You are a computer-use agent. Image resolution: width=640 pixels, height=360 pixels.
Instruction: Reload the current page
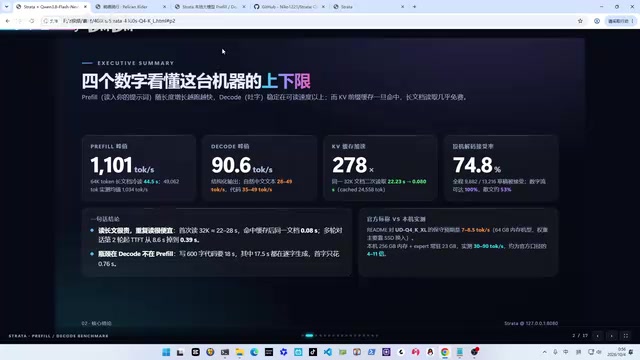[x=32, y=21]
